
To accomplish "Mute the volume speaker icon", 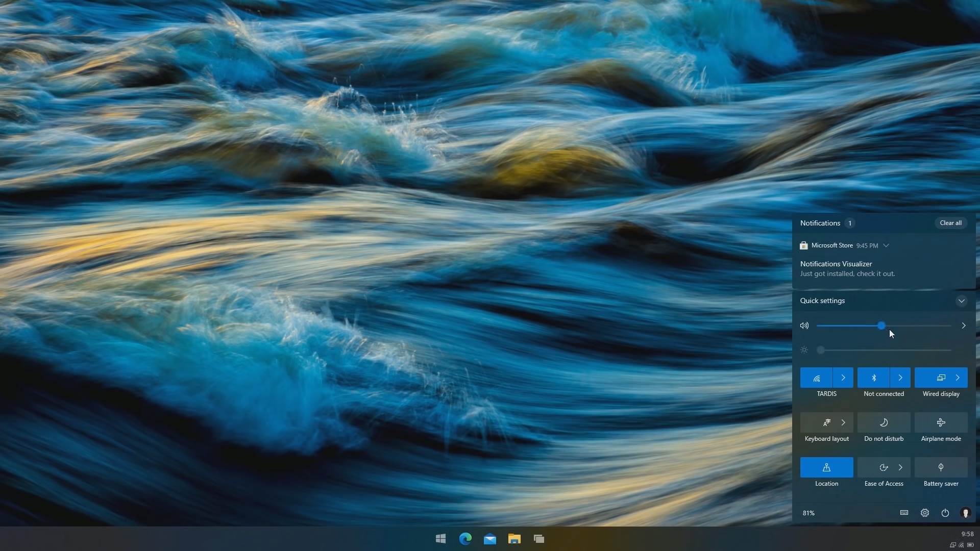I will click(x=804, y=325).
